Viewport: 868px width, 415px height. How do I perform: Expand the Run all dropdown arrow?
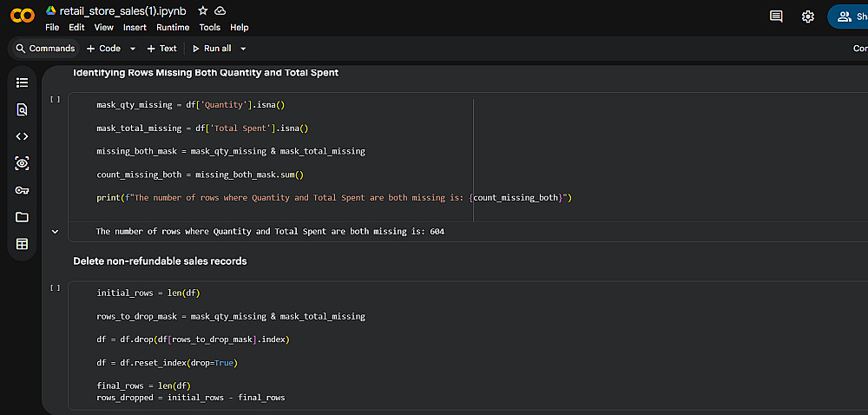click(243, 49)
